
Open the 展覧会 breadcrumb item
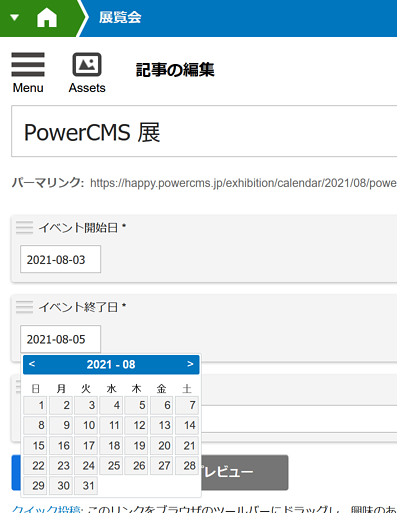coord(120,17)
